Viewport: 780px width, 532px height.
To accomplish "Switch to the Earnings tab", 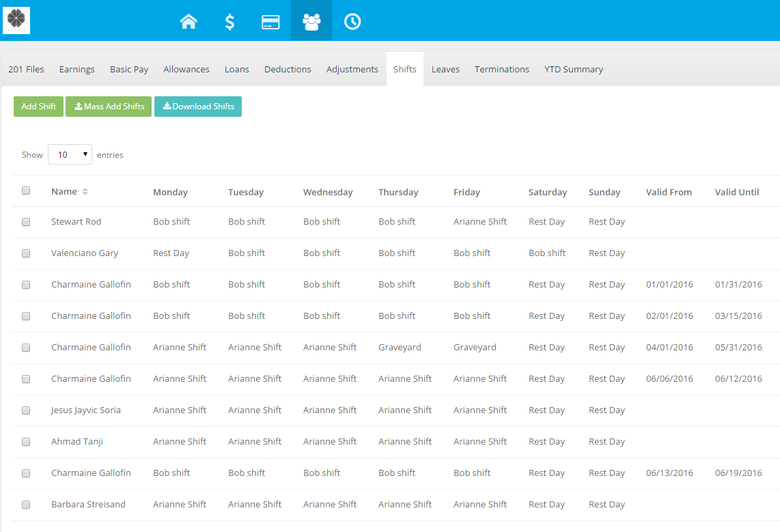I will pos(76,69).
